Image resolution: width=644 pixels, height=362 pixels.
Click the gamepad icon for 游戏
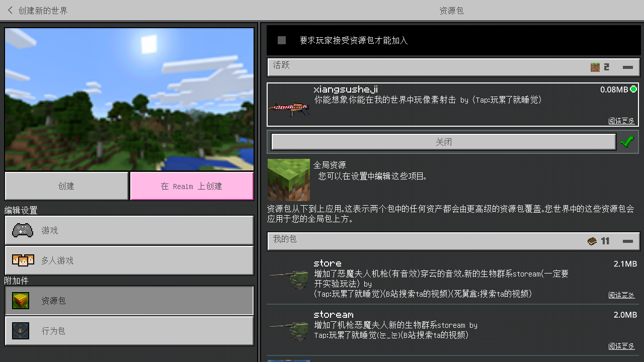tap(23, 230)
